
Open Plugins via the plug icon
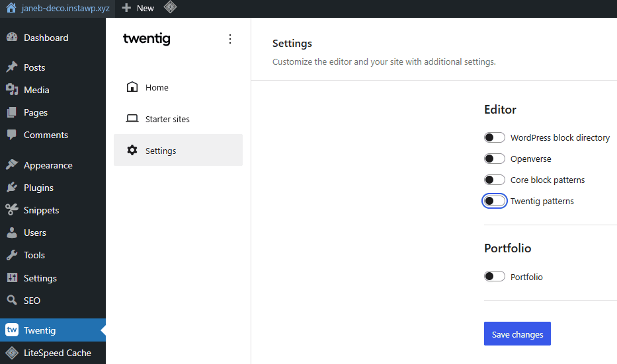click(12, 188)
